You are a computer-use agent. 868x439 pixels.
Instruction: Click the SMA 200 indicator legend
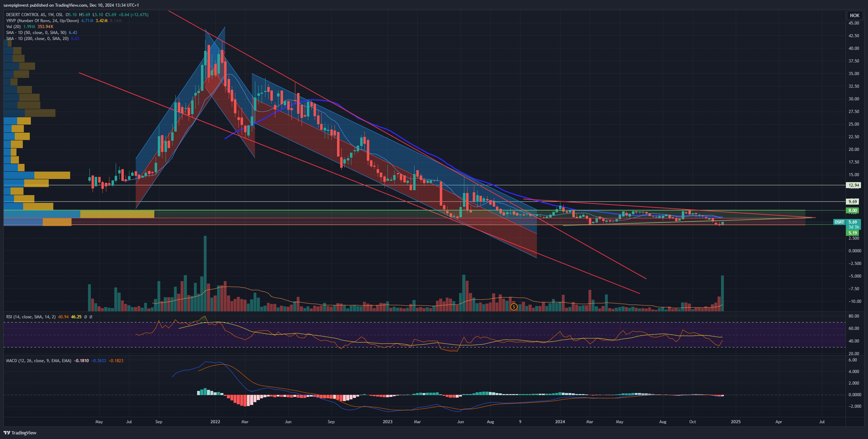tap(37, 39)
